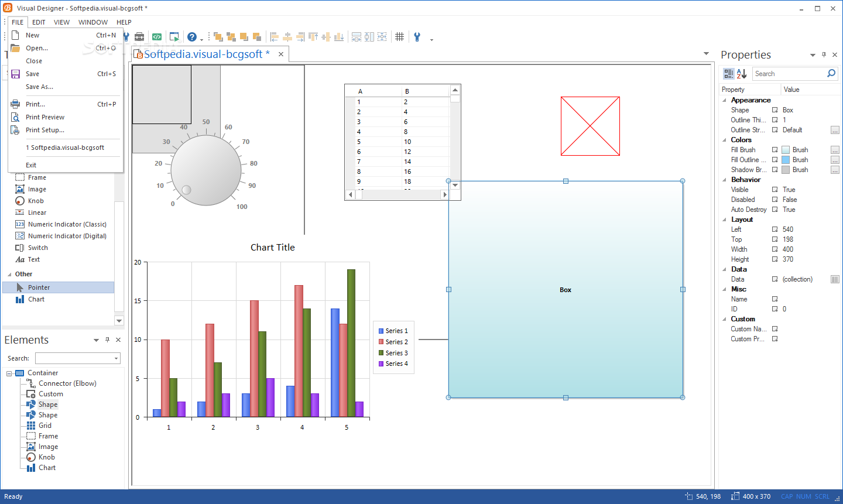This screenshot has height=504, width=843.
Task: Pin the Properties panel
Action: [824, 54]
